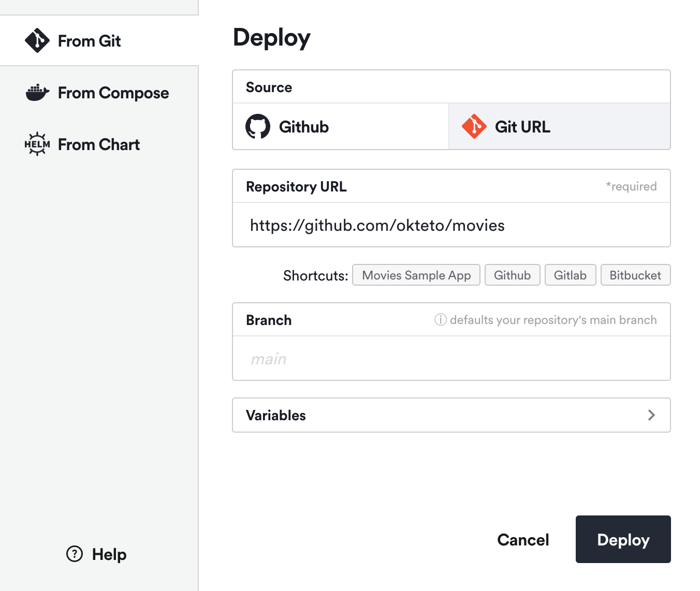Select Git URL as the source

(559, 126)
